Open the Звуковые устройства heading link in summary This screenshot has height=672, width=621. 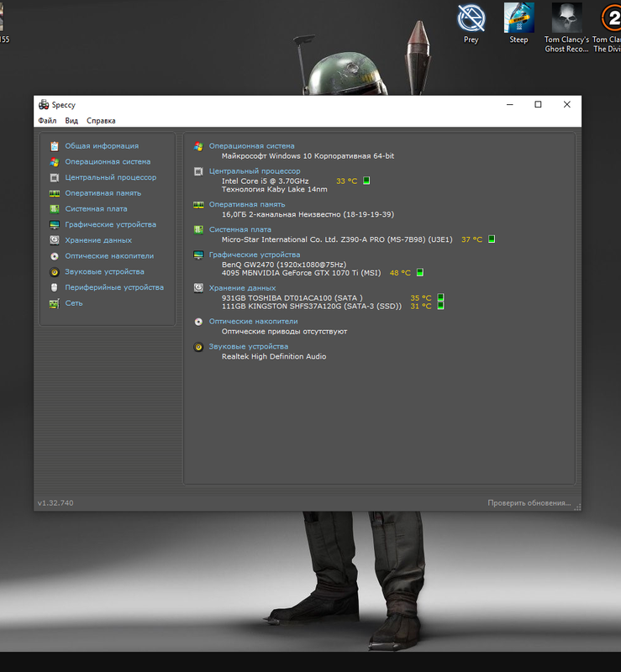click(x=249, y=347)
